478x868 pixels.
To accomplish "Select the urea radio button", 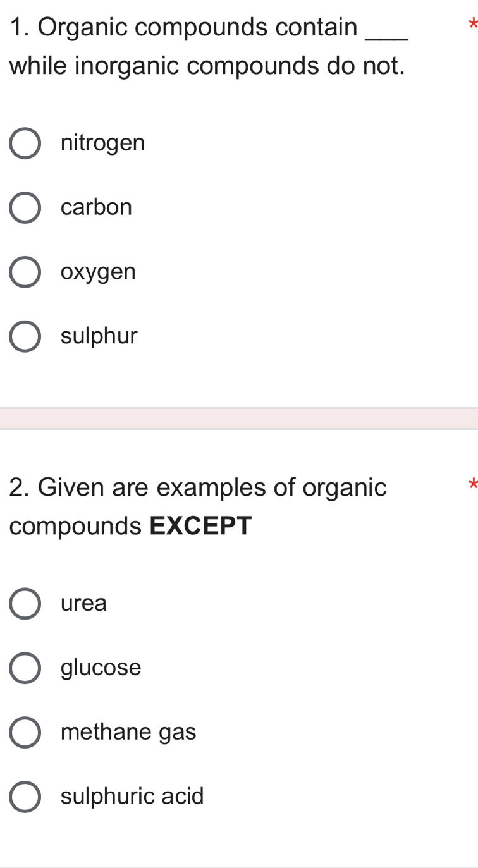I will point(25,603).
